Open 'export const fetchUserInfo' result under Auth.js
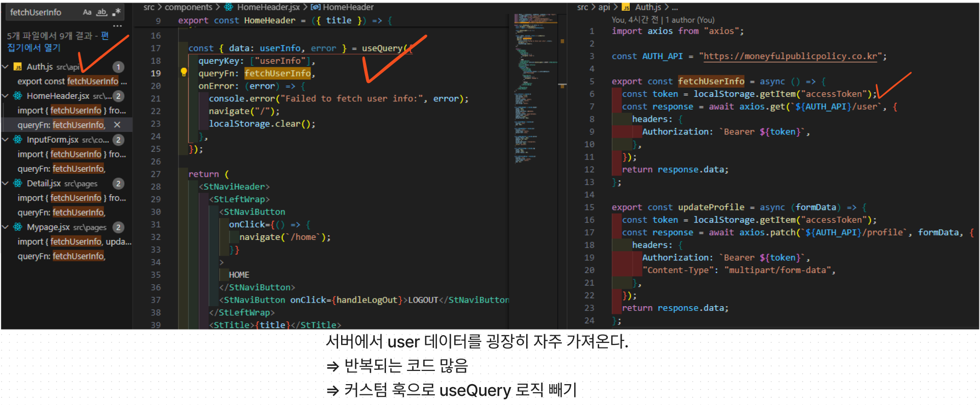This screenshot has width=980, height=405. [x=72, y=82]
